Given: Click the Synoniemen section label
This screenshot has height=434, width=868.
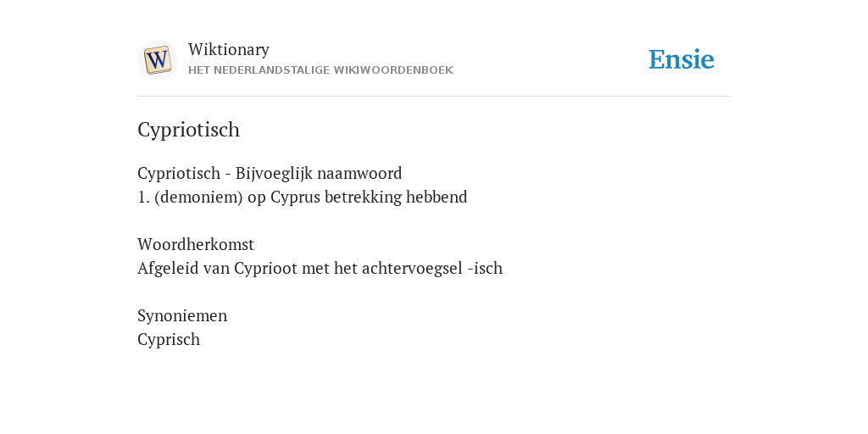Looking at the screenshot, I should [182, 315].
